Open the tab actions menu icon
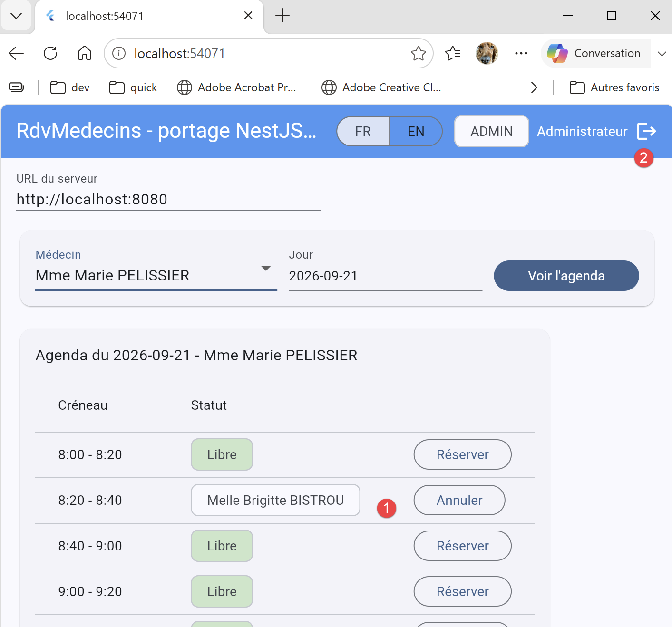Image resolution: width=672 pixels, height=627 pixels. click(16, 16)
